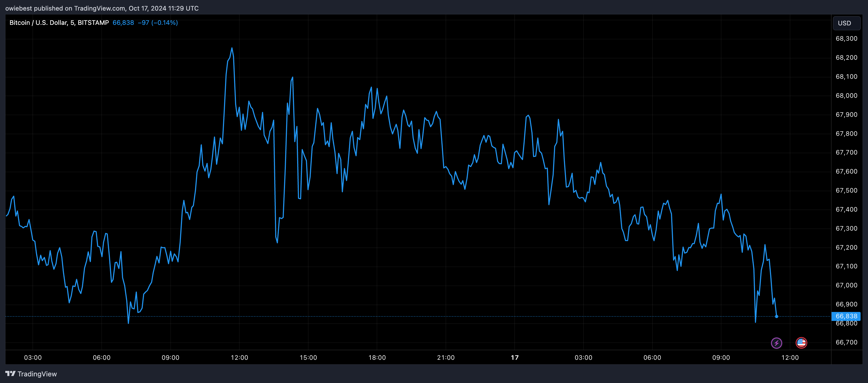Image resolution: width=868 pixels, height=383 pixels.
Task: Click the current price label 66,838 on axis
Action: (846, 316)
